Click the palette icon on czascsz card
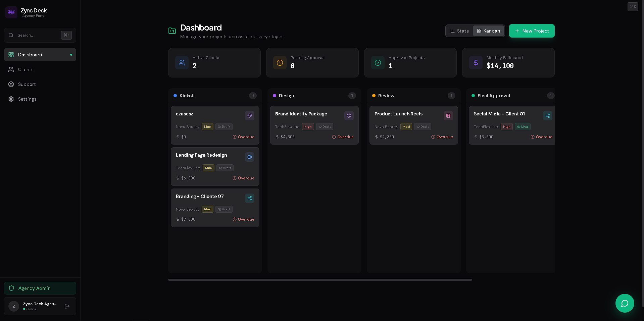This screenshot has height=321, width=644. tap(250, 116)
